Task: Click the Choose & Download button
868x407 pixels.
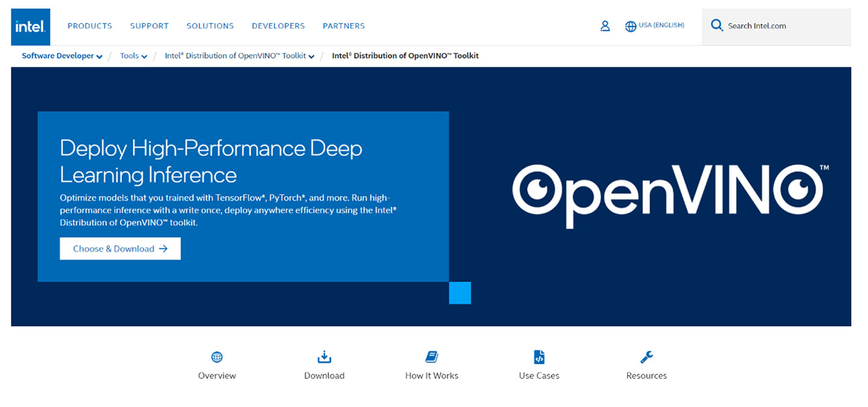Action: click(119, 248)
